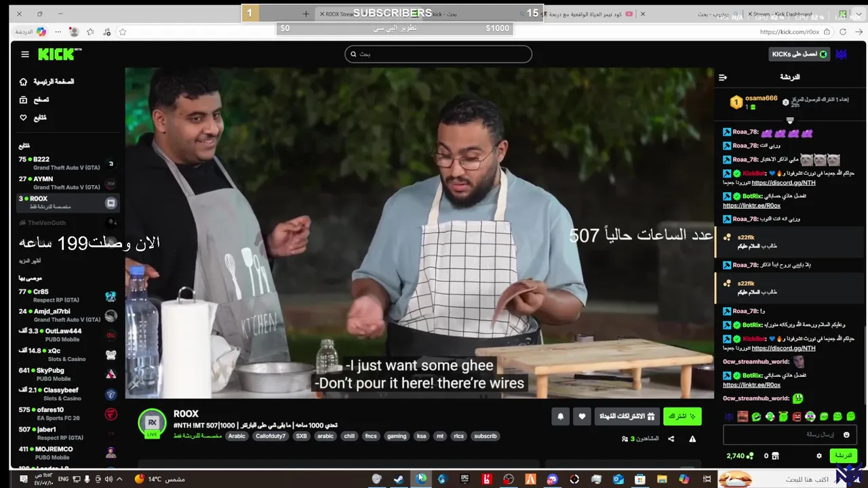
Task: Click the Get KICKs button
Action: coord(799,54)
